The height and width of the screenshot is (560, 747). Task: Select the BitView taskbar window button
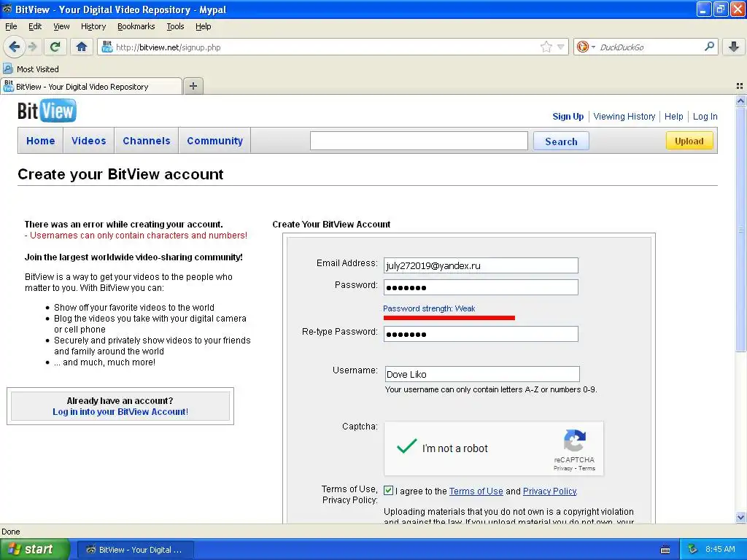click(x=135, y=550)
